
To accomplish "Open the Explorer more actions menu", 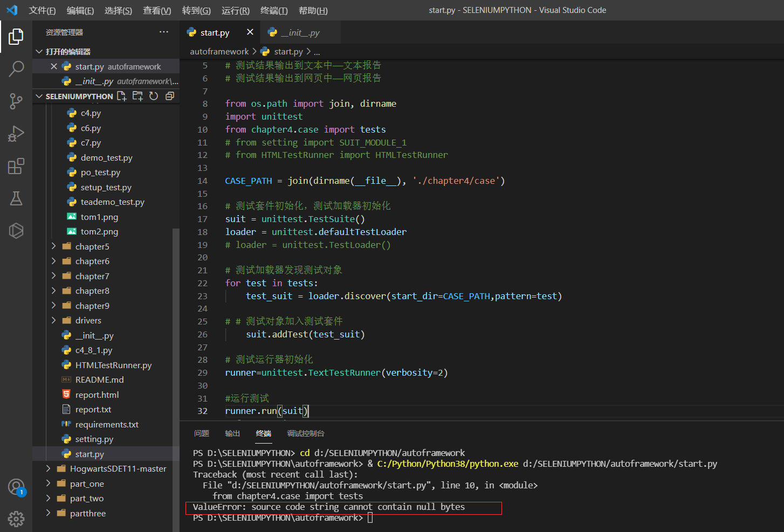I will pyautogui.click(x=163, y=32).
